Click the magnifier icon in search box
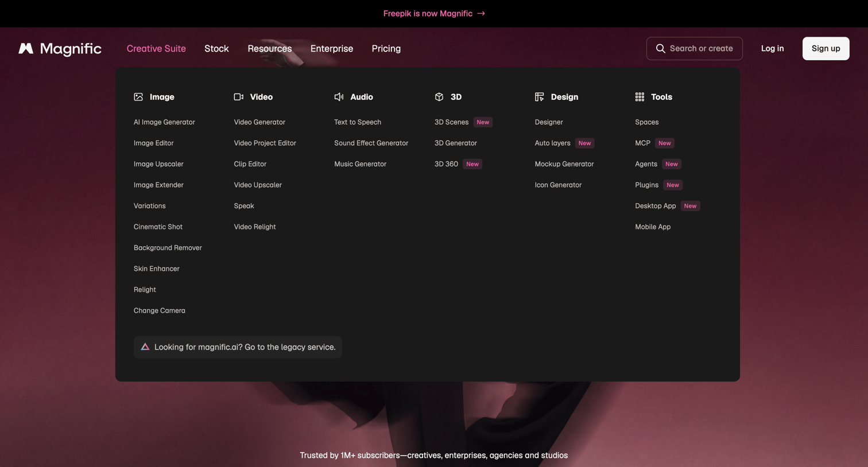868x467 pixels. pyautogui.click(x=661, y=49)
